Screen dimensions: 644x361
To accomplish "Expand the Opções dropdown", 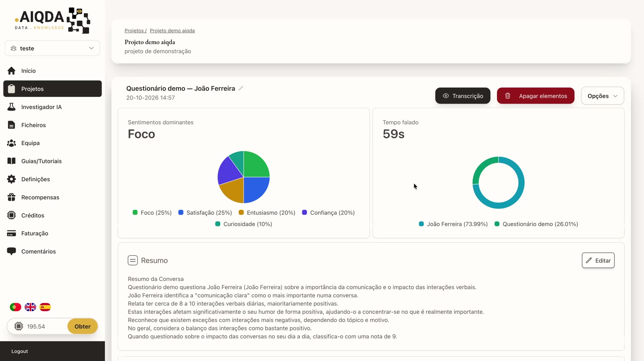I will pos(603,96).
